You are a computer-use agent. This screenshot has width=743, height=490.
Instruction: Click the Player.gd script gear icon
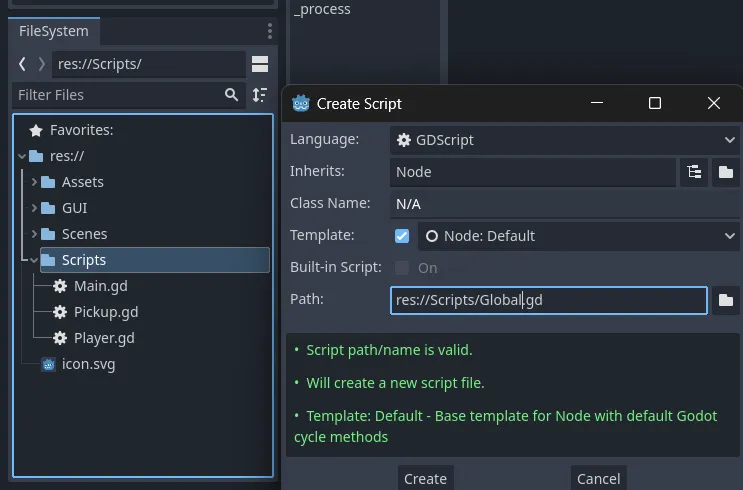tap(60, 338)
